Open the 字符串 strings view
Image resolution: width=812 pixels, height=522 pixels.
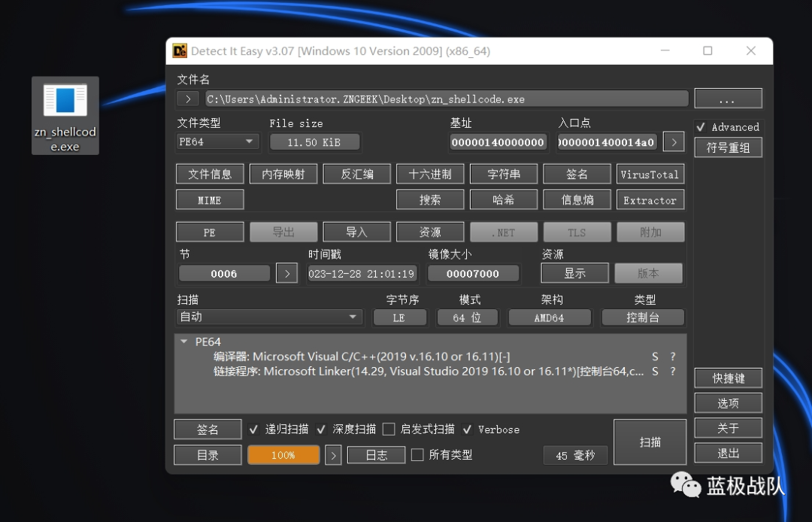503,174
